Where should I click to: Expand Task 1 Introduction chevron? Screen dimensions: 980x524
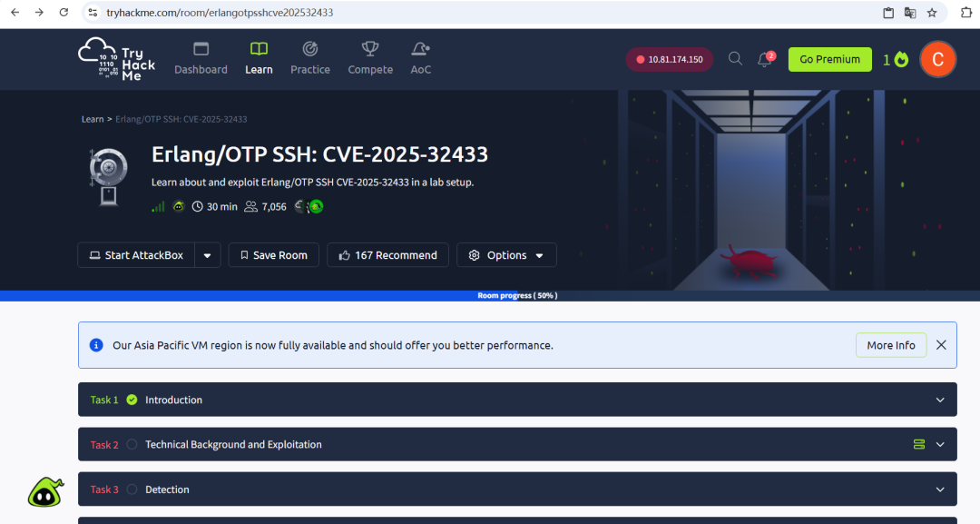[940, 400]
